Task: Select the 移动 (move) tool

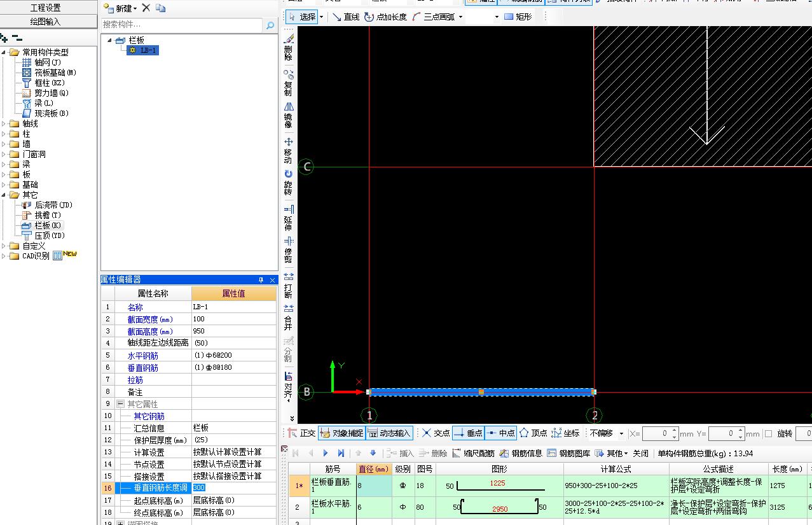Action: pyautogui.click(x=288, y=150)
